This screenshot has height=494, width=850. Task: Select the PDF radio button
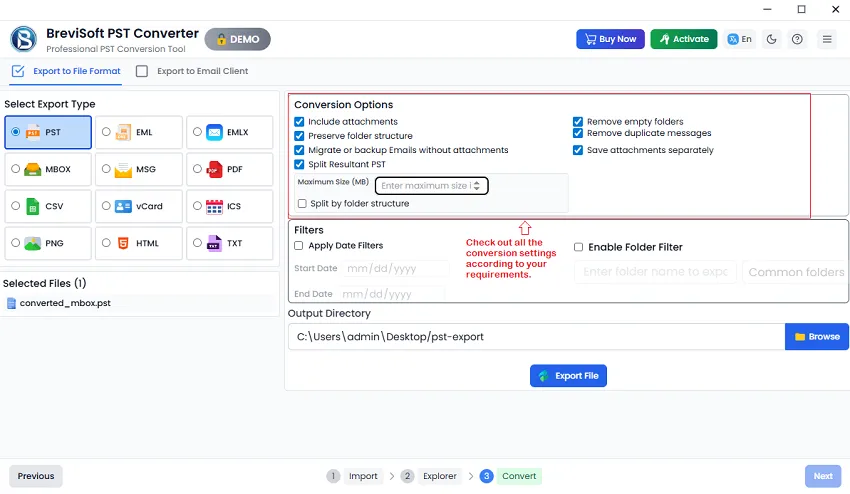click(197, 169)
